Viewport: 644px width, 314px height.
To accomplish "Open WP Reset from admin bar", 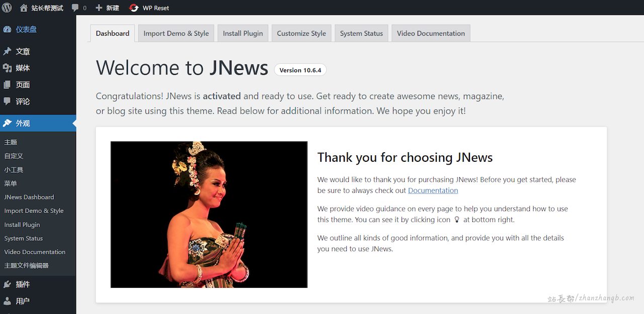I will pyautogui.click(x=149, y=8).
